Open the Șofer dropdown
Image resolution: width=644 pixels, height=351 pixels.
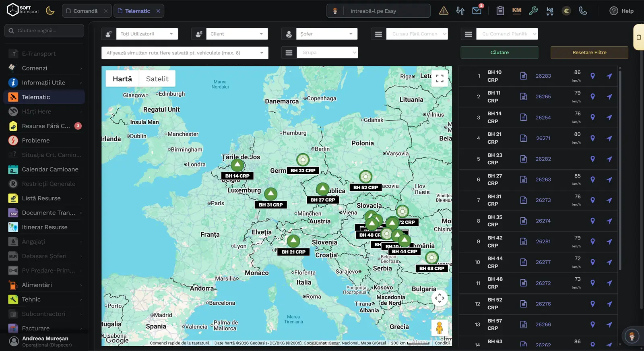pos(326,34)
